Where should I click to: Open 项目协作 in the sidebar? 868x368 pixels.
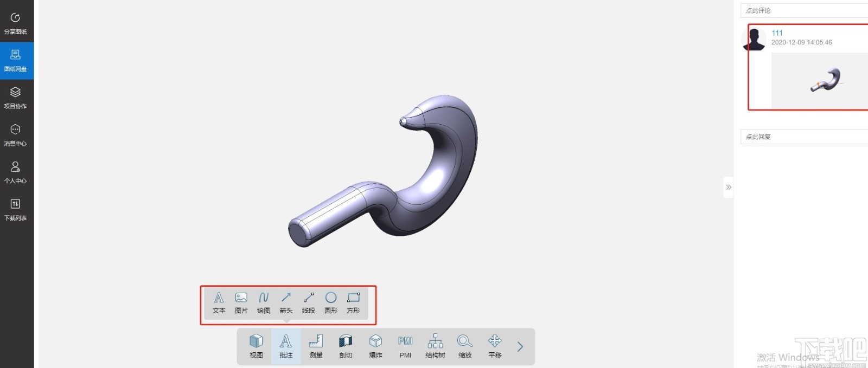click(x=15, y=98)
